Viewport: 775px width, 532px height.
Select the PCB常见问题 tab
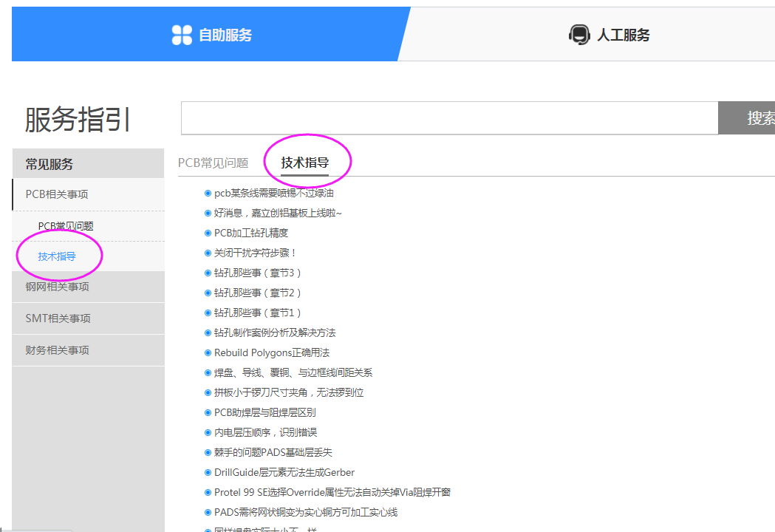213,163
